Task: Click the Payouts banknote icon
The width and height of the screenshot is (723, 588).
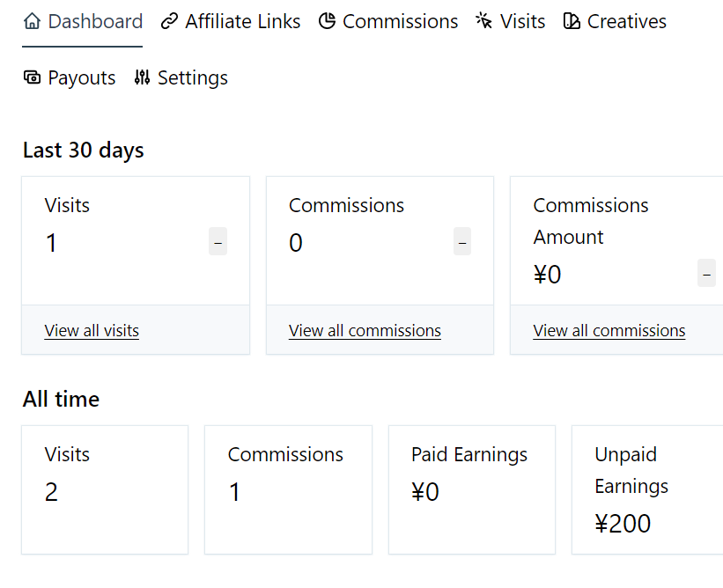Action: tap(33, 77)
